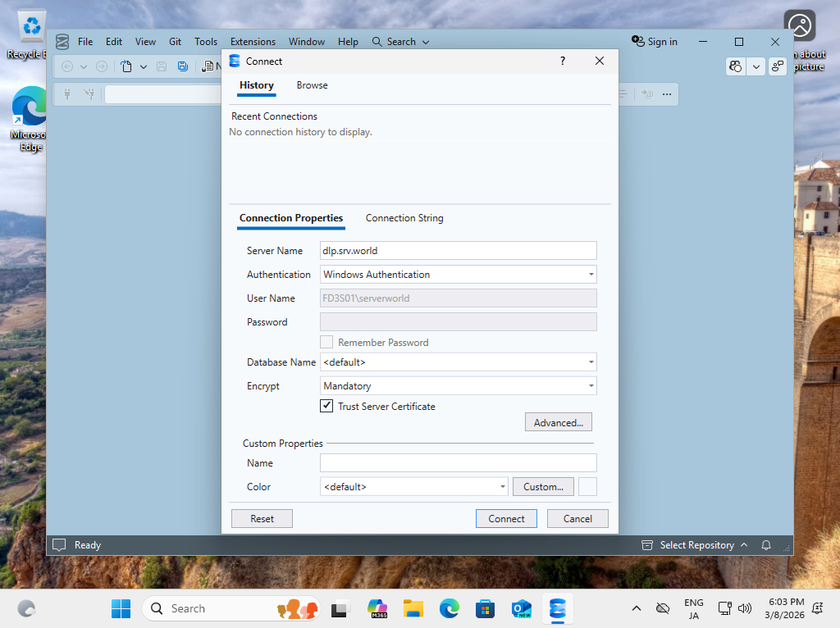This screenshot has height=628, width=840.
Task: Open the Window menu
Action: pyautogui.click(x=307, y=42)
